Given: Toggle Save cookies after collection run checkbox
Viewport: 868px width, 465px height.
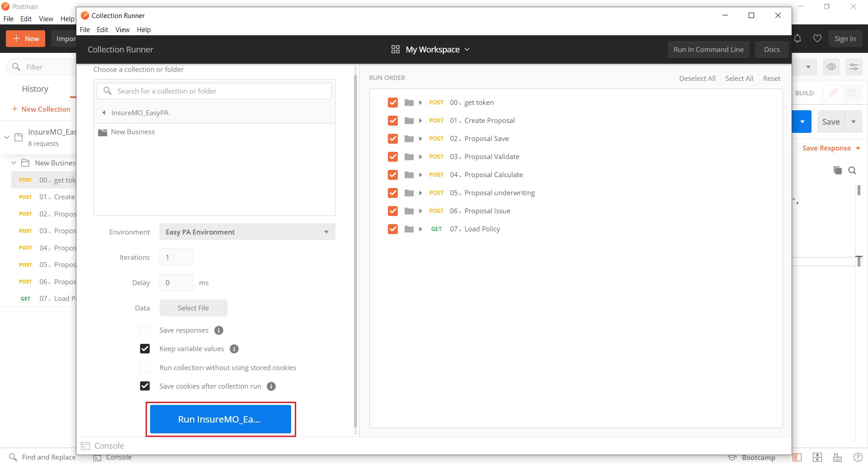Looking at the screenshot, I should coord(145,386).
